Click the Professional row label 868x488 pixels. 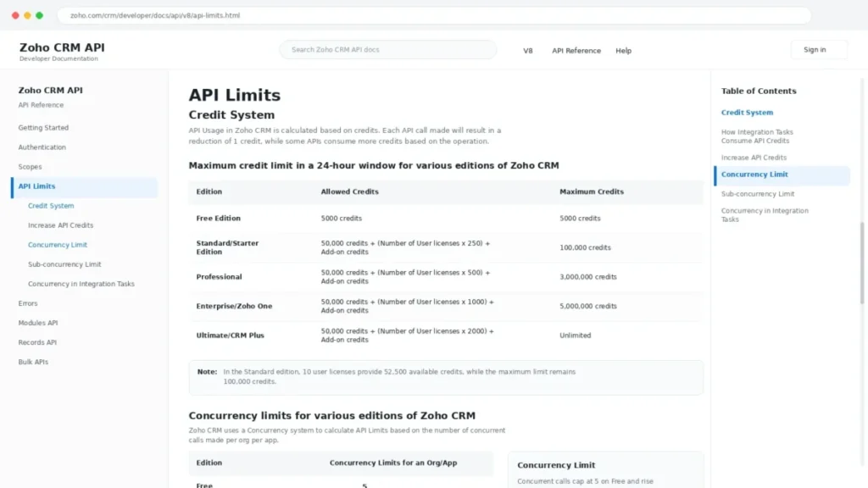point(219,277)
